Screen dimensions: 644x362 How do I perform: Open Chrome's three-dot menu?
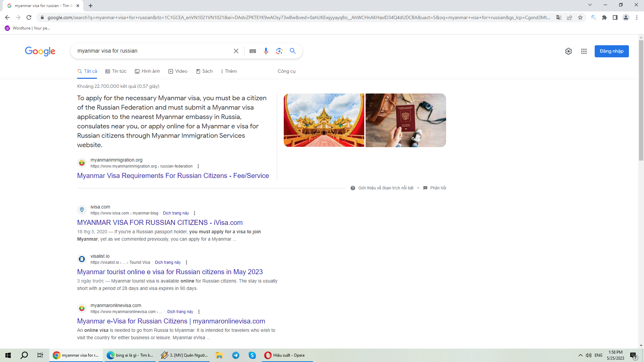click(x=637, y=17)
